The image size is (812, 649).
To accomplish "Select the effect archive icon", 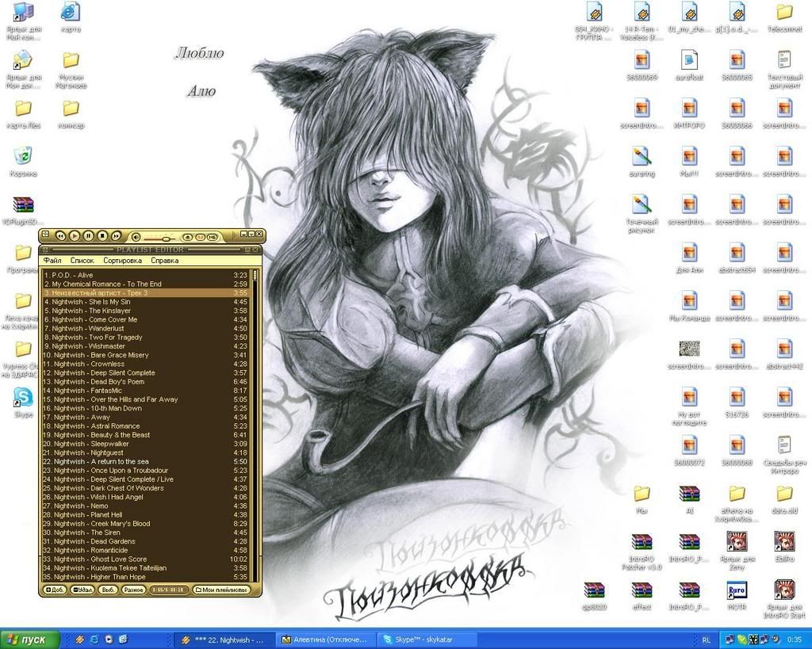I will point(642,595).
